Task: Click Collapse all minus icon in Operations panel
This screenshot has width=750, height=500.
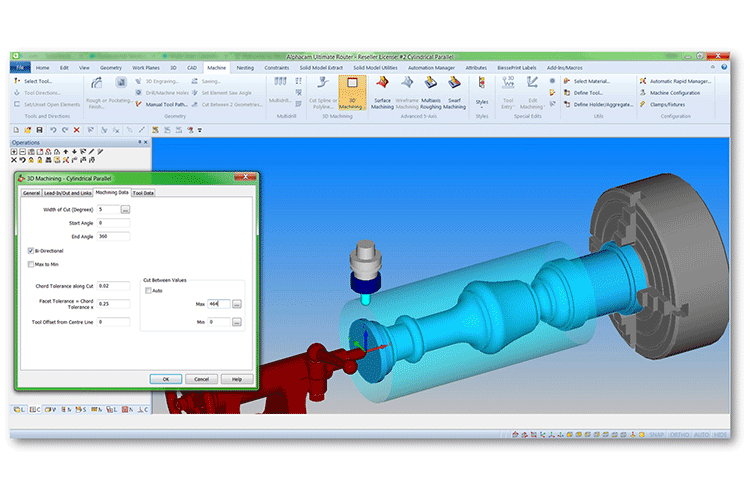Action: [x=22, y=152]
